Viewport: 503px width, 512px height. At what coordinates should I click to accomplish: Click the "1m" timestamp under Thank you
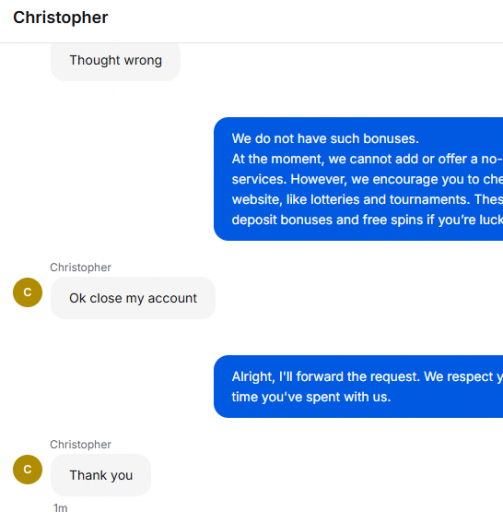[60, 507]
